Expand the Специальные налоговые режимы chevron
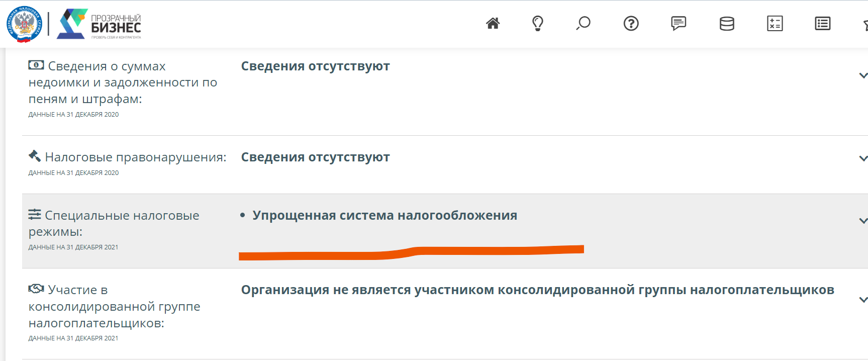868x361 pixels. (x=863, y=221)
